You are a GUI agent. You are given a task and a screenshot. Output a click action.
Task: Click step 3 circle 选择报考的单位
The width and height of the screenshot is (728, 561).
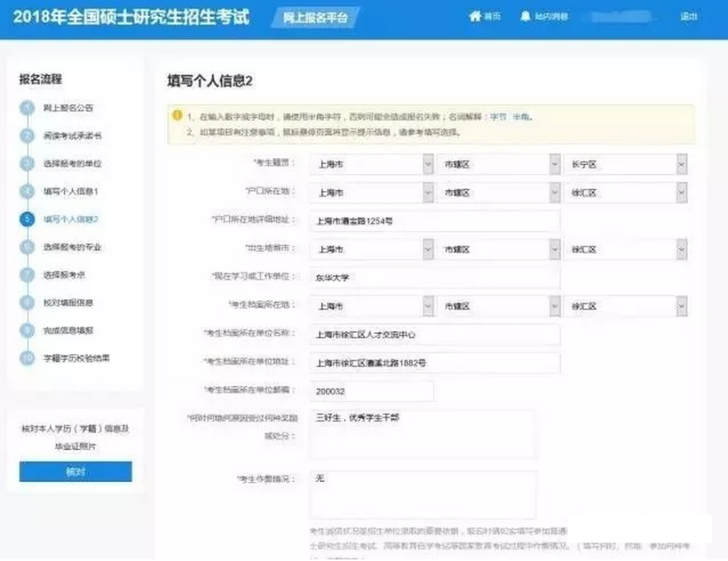pyautogui.click(x=28, y=164)
